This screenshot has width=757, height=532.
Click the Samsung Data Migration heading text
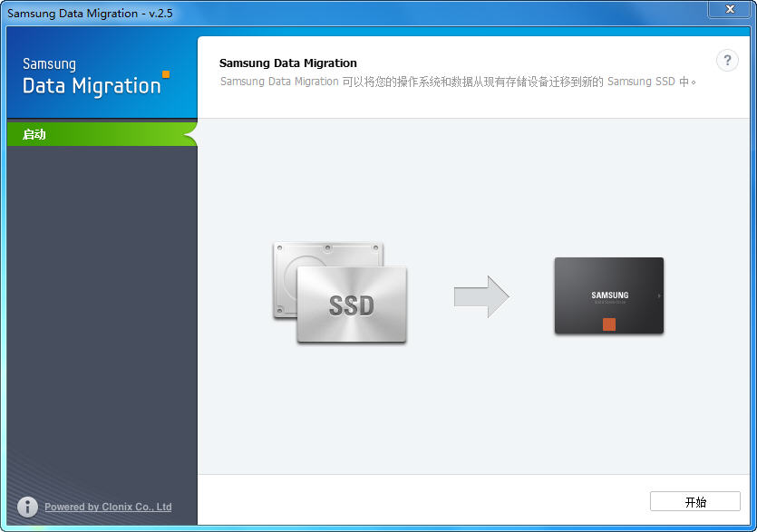point(288,63)
